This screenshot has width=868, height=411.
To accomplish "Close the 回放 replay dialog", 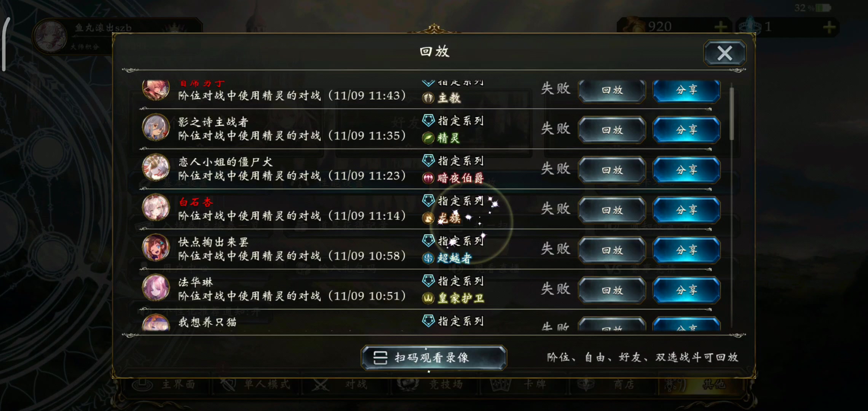I will 724,53.
